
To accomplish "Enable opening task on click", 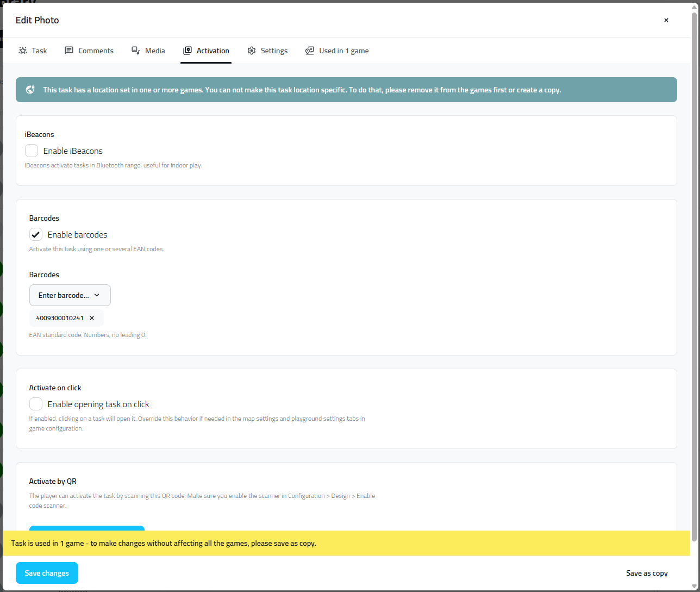I will pyautogui.click(x=36, y=404).
